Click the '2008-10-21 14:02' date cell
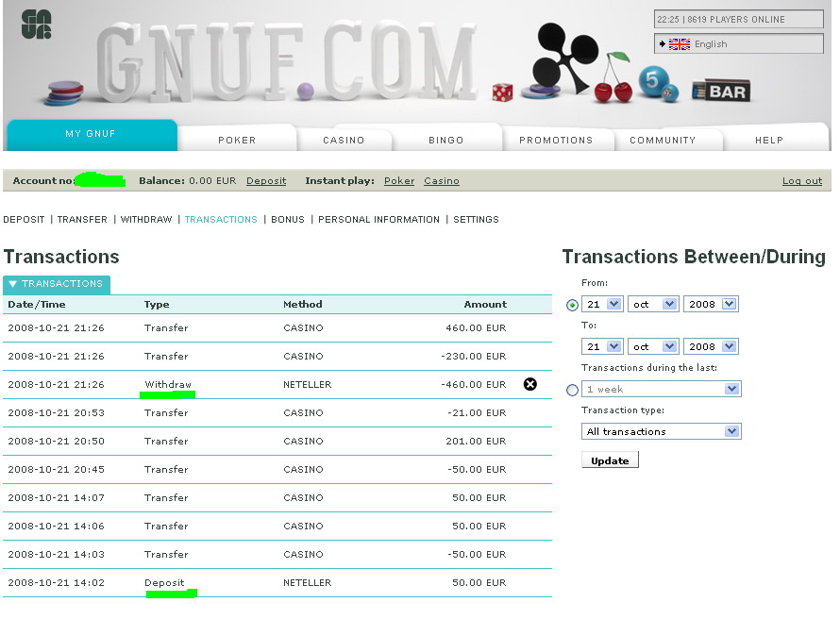Image resolution: width=840 pixels, height=619 pixels. point(57,582)
